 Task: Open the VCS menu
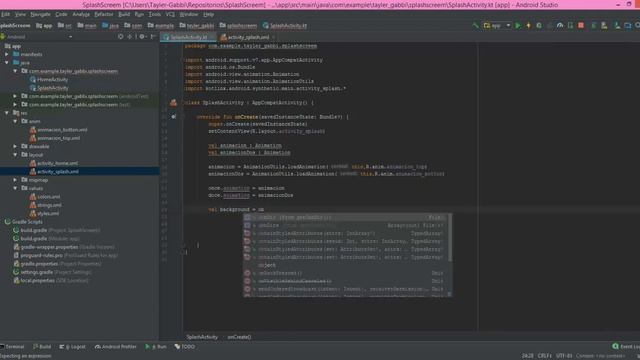(170, 14)
